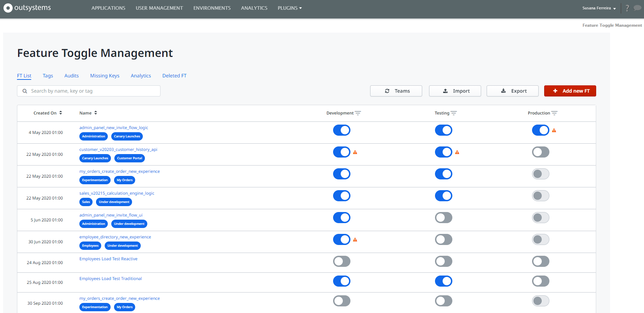Viewport: 644px width, 313px height.
Task: Click the download icon in the Export button
Action: click(x=503, y=91)
